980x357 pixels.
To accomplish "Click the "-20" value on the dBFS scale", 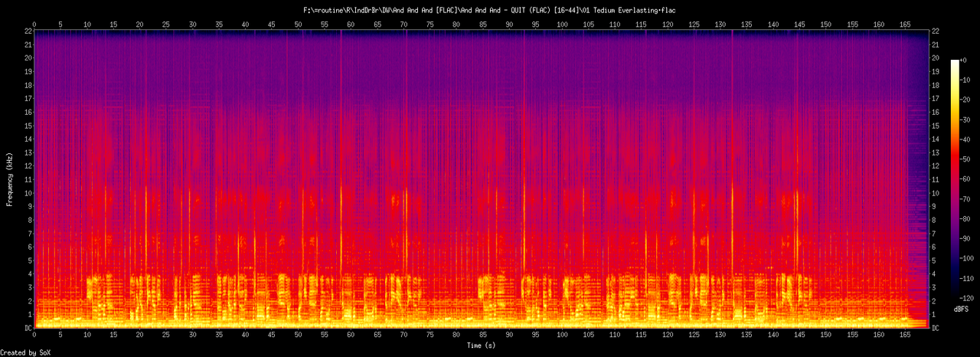I will [x=967, y=100].
